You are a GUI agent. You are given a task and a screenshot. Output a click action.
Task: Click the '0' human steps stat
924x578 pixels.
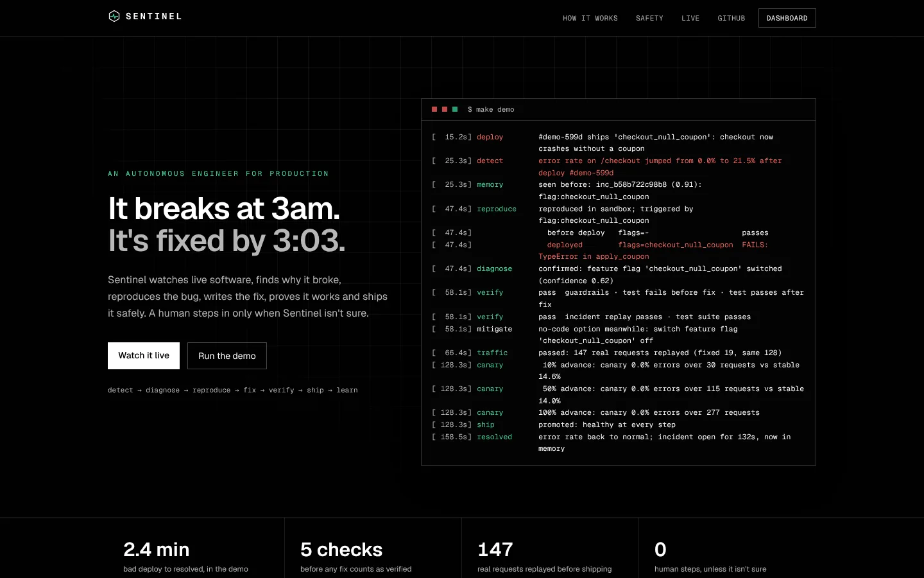[x=660, y=550]
